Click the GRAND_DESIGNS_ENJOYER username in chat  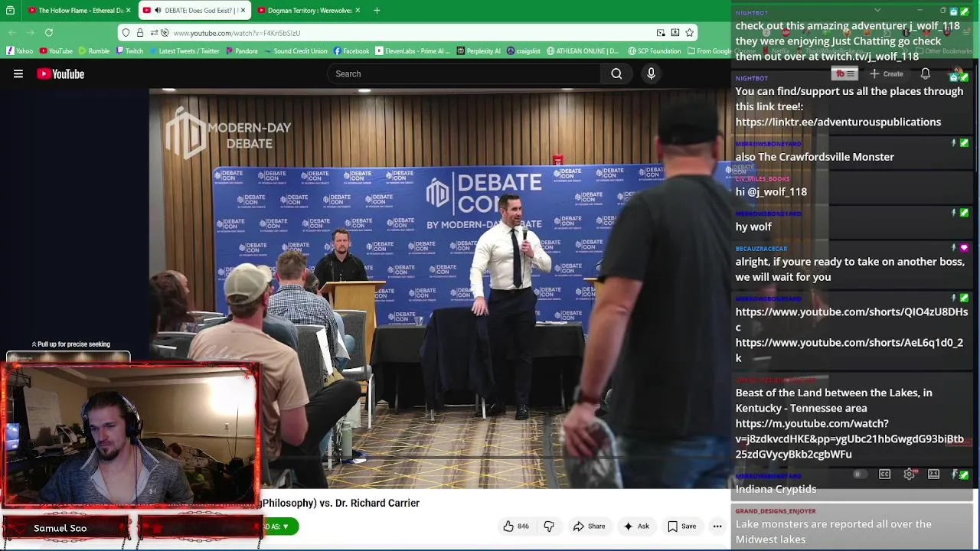(776, 511)
